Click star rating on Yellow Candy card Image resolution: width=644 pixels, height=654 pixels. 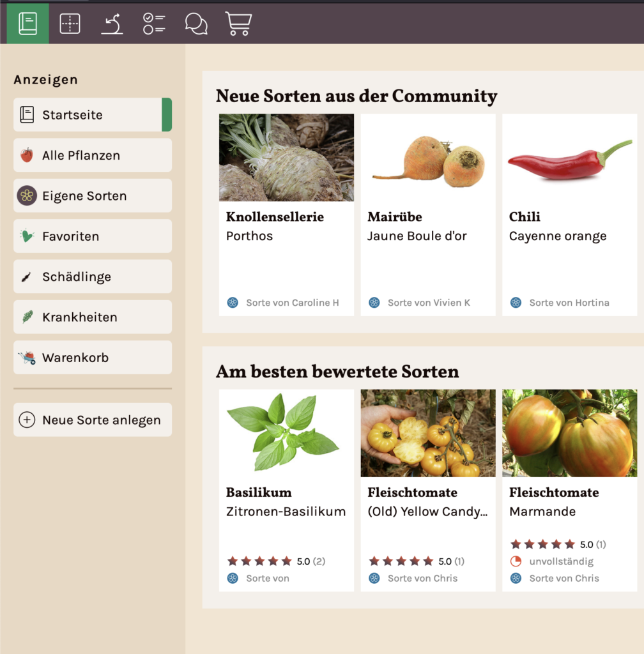click(x=417, y=561)
